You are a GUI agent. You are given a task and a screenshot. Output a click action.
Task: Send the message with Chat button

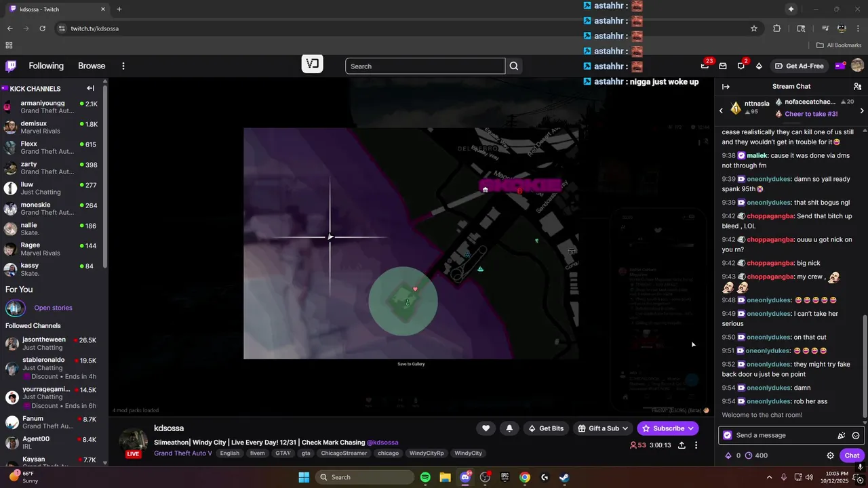(852, 455)
